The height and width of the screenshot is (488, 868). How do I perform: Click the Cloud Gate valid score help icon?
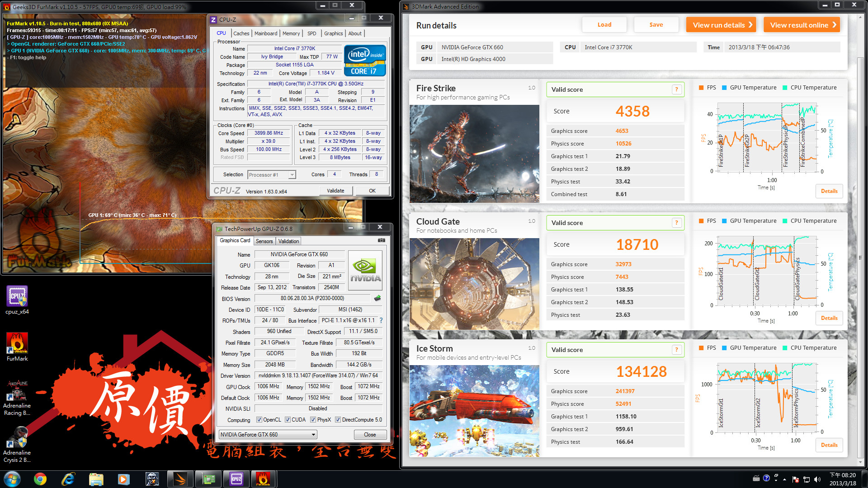coord(676,223)
